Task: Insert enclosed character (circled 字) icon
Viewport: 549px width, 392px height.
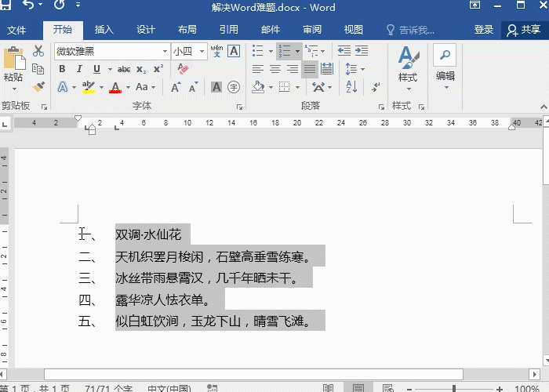Action: [x=234, y=87]
